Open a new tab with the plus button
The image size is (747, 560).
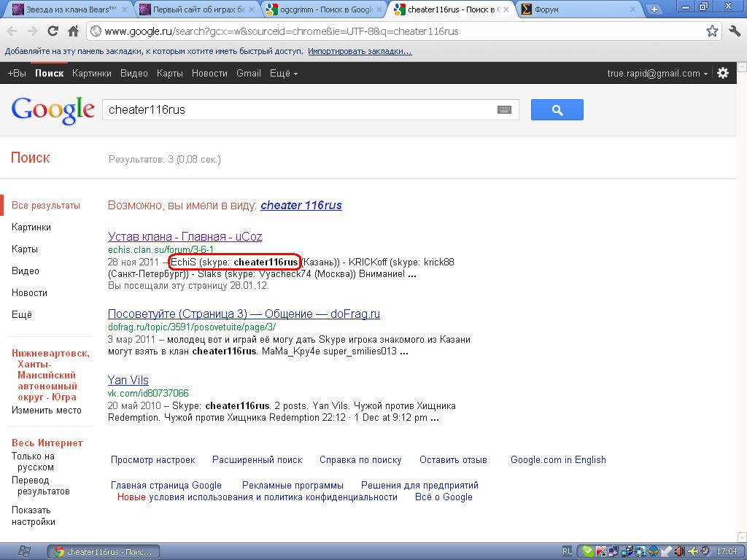654,9
